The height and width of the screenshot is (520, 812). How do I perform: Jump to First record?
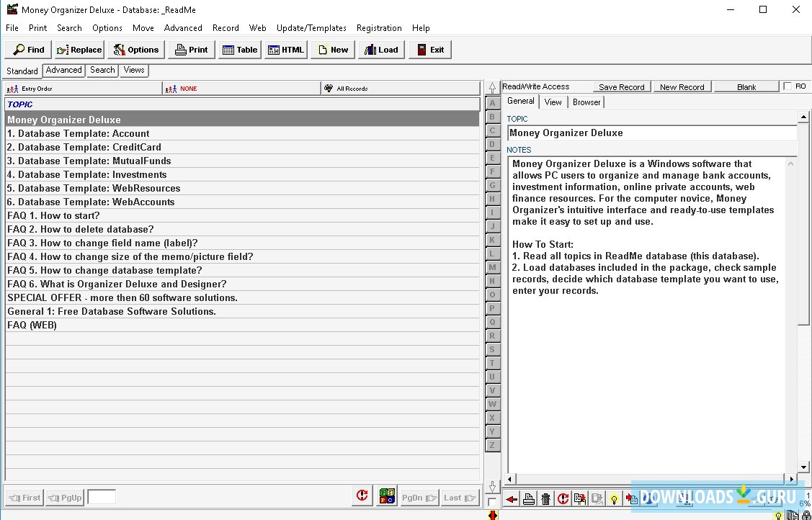pyautogui.click(x=24, y=497)
